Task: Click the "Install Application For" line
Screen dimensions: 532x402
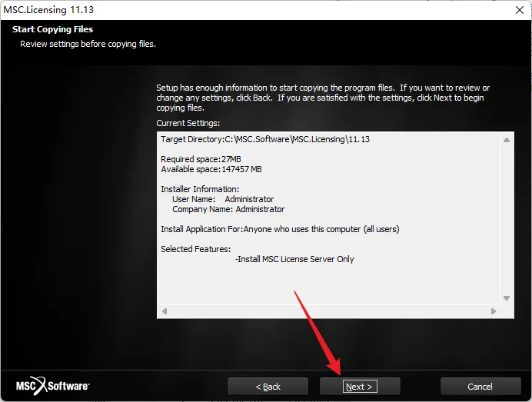Action: 280,229
